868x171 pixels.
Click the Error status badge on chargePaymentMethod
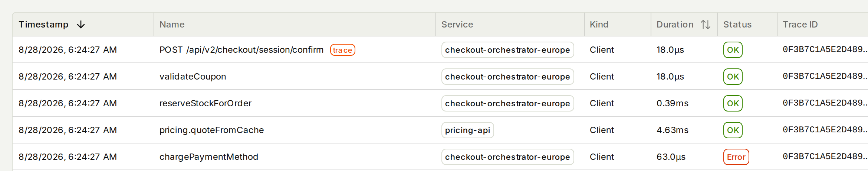tap(736, 157)
